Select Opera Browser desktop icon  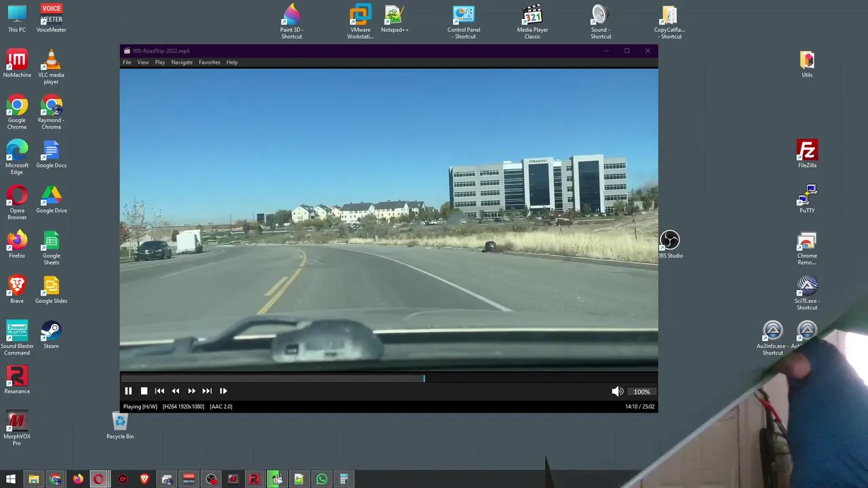coord(17,203)
